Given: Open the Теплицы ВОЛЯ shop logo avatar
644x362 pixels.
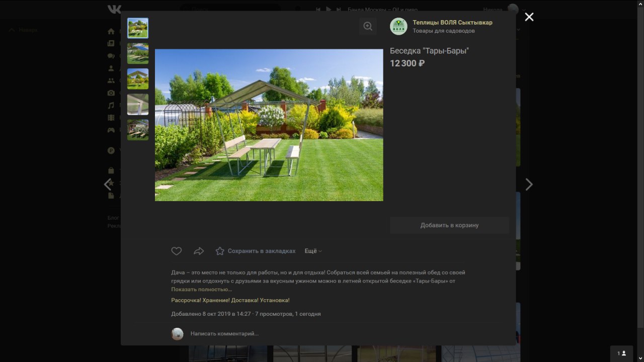Looking at the screenshot, I should (398, 26).
